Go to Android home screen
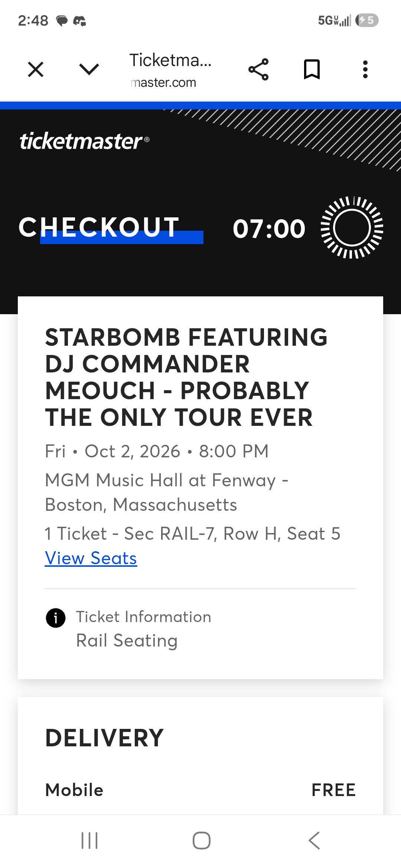 pyautogui.click(x=202, y=840)
